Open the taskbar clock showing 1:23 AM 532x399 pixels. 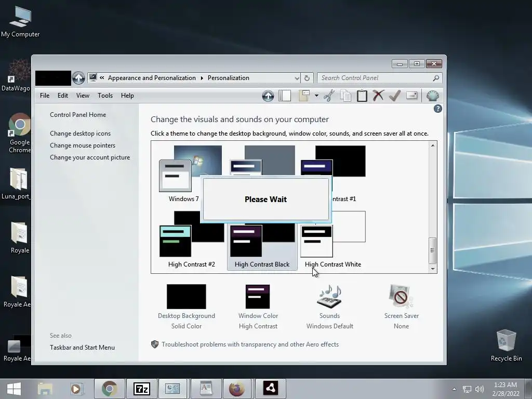pyautogui.click(x=506, y=389)
